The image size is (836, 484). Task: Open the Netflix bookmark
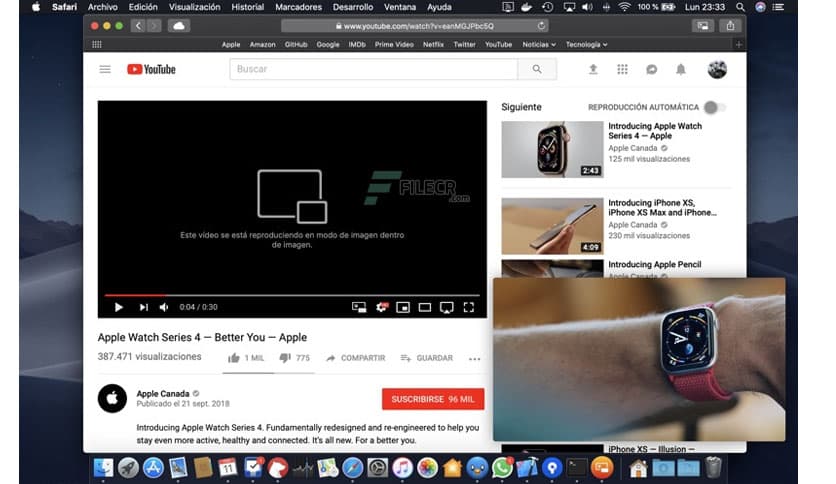tap(433, 45)
